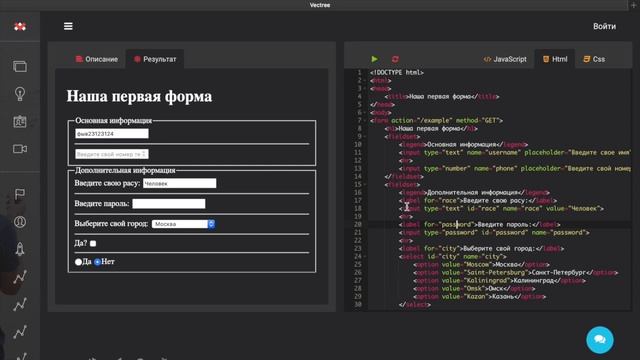Open the blue chat bubble
640x360 pixels.
pyautogui.click(x=600, y=340)
